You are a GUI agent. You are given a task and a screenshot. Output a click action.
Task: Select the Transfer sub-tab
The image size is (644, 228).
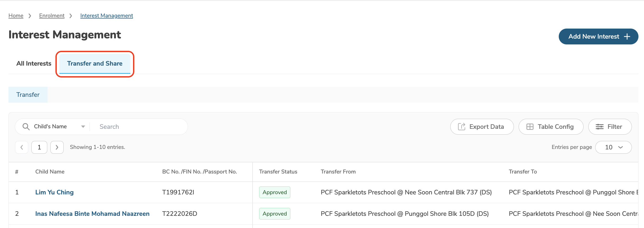tap(28, 95)
